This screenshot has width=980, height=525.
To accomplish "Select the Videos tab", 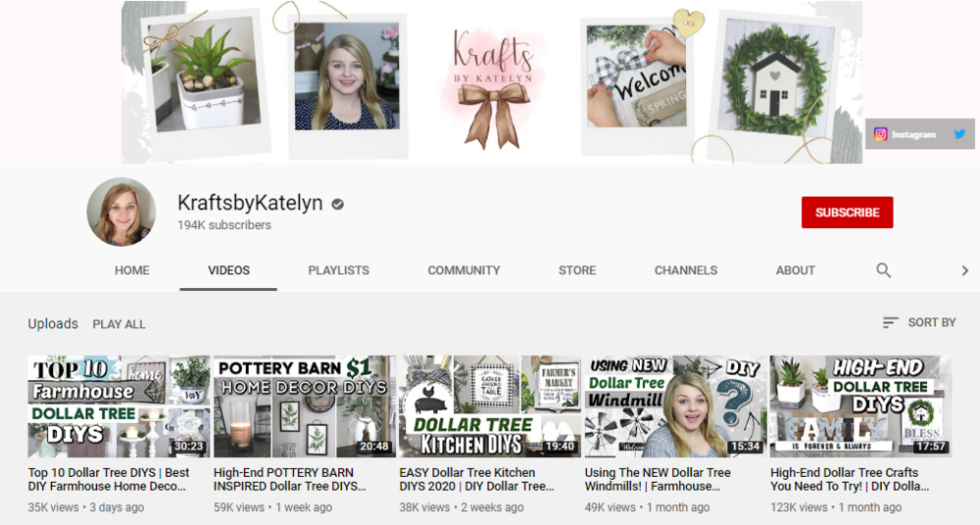I will (x=228, y=270).
